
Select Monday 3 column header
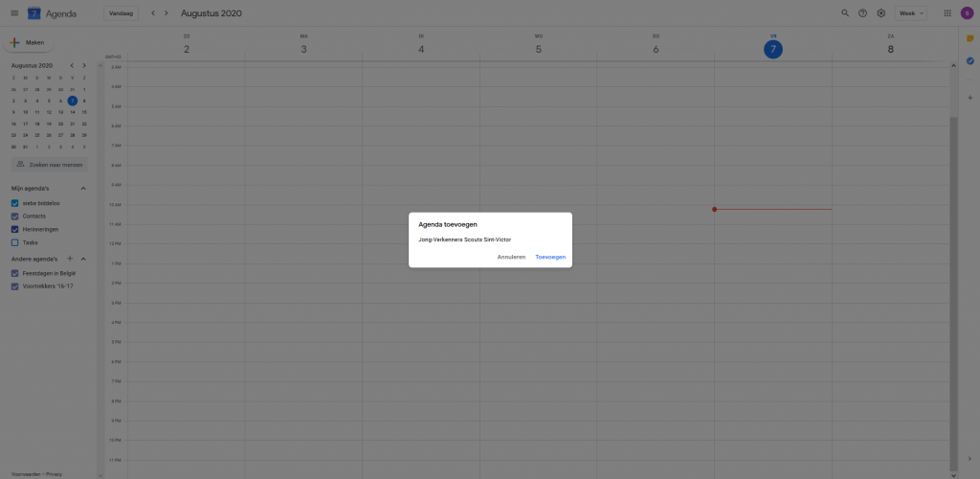point(303,45)
